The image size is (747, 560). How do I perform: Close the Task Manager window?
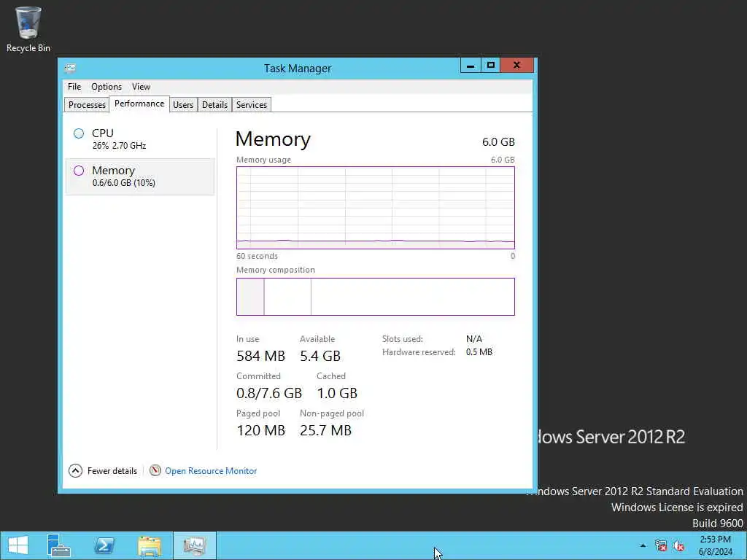coord(517,65)
